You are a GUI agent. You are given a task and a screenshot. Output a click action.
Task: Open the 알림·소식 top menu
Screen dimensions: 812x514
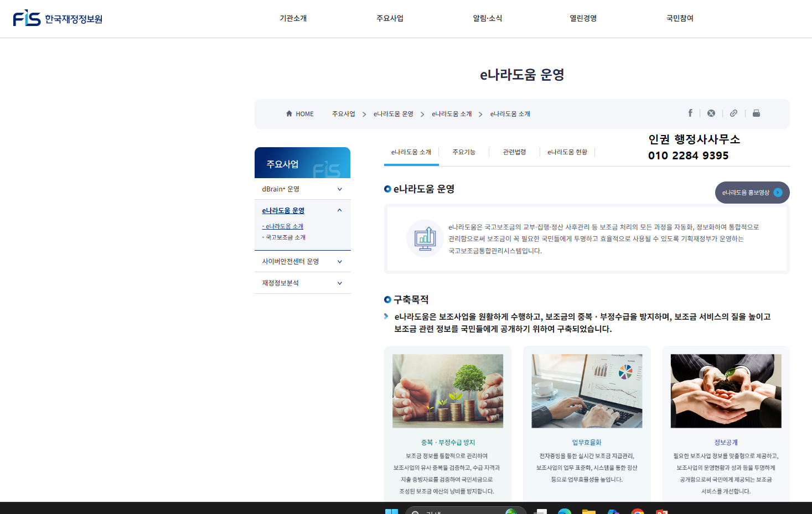click(487, 18)
